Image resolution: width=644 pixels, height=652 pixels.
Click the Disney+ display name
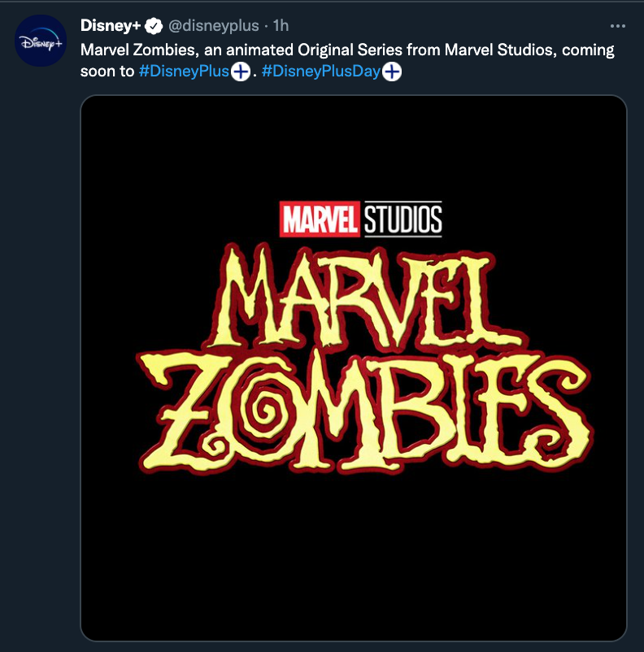coord(111,27)
